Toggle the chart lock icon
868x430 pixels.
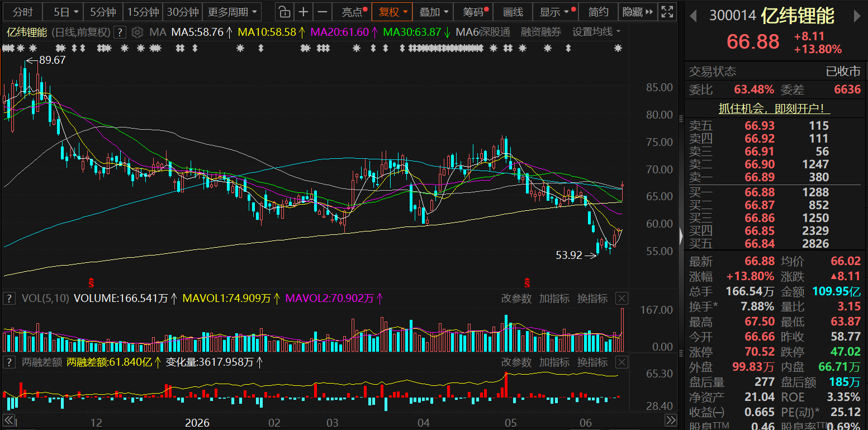pyautogui.click(x=284, y=12)
